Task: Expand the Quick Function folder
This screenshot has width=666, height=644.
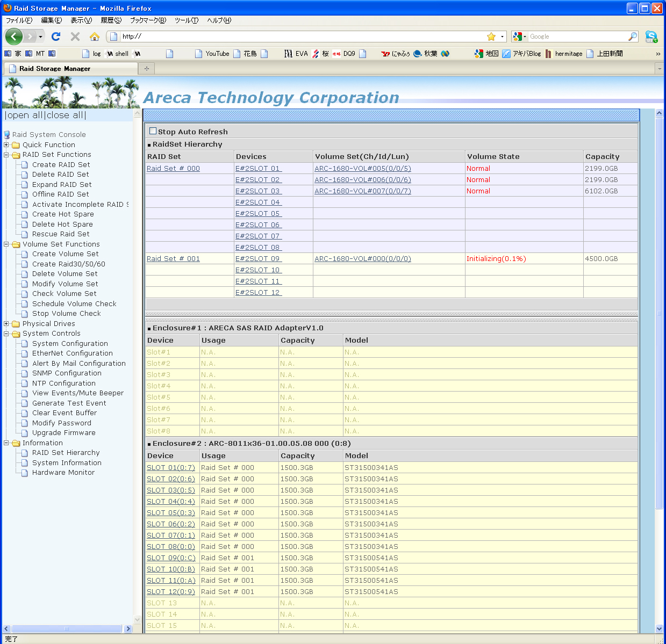Action: (6, 145)
